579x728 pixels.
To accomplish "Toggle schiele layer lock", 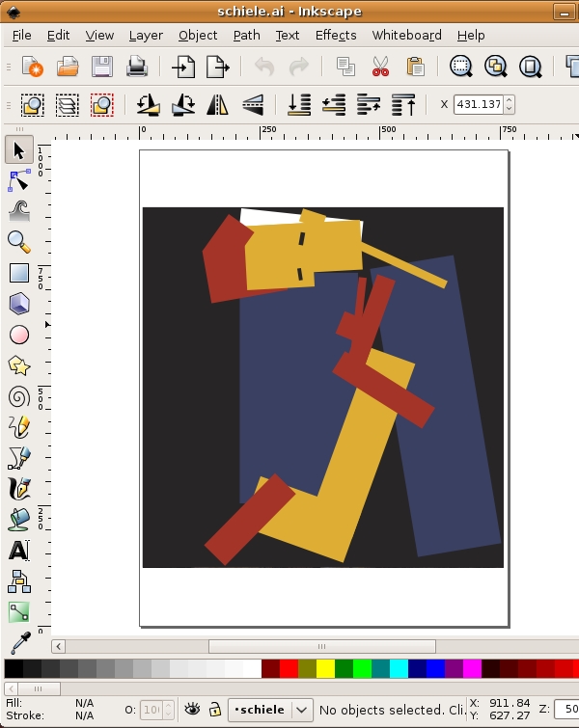I will (214, 709).
